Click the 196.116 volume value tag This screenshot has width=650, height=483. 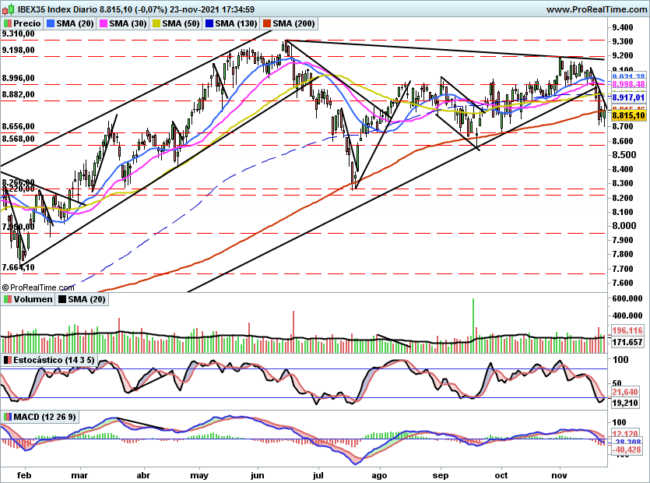(627, 330)
